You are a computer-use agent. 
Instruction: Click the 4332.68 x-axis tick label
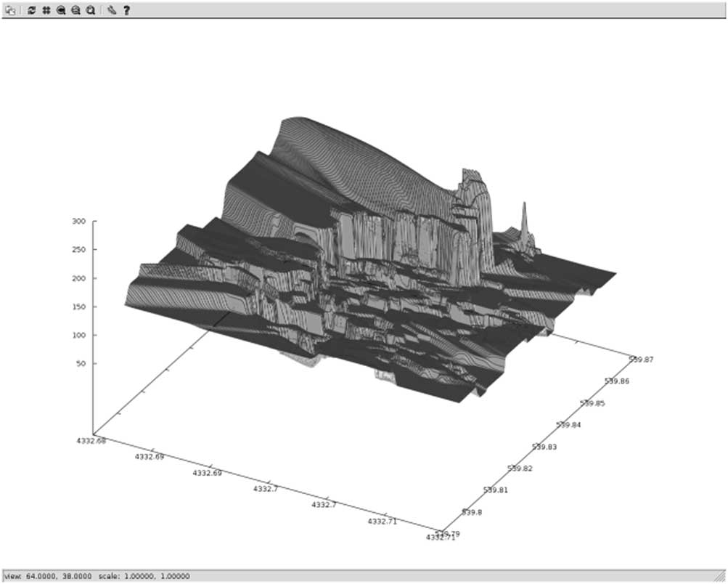tap(91, 440)
